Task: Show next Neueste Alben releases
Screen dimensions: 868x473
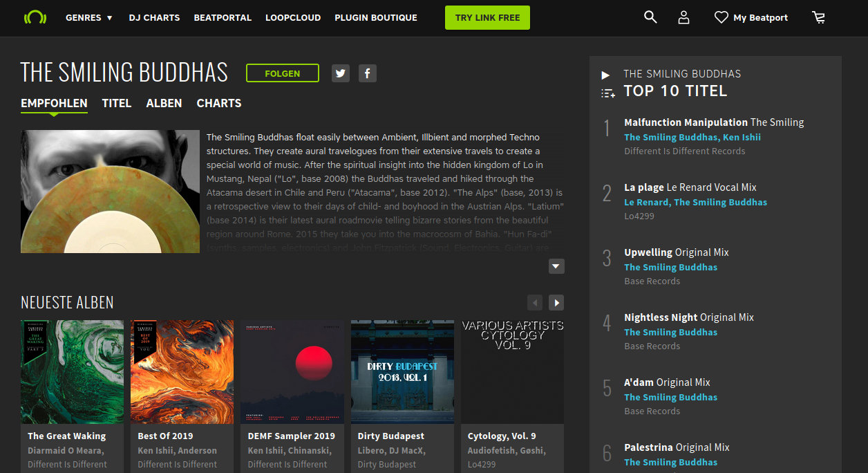Action: pyautogui.click(x=556, y=303)
